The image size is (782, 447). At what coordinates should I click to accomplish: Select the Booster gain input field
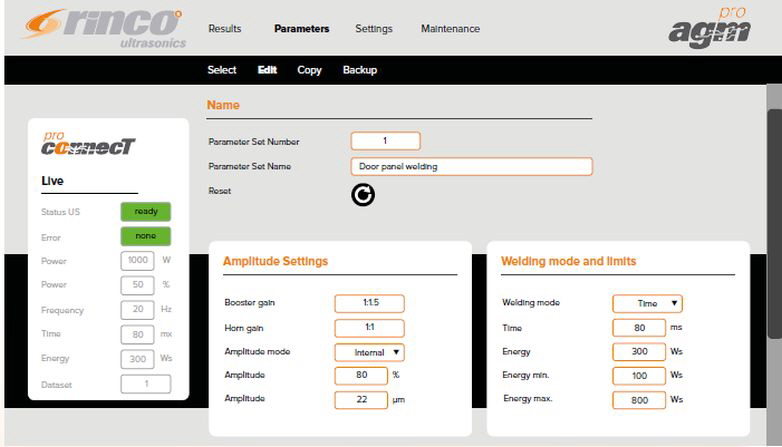[x=369, y=303]
